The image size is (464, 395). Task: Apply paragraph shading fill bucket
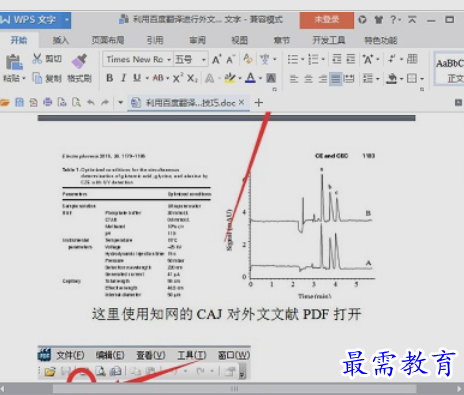[x=392, y=79]
